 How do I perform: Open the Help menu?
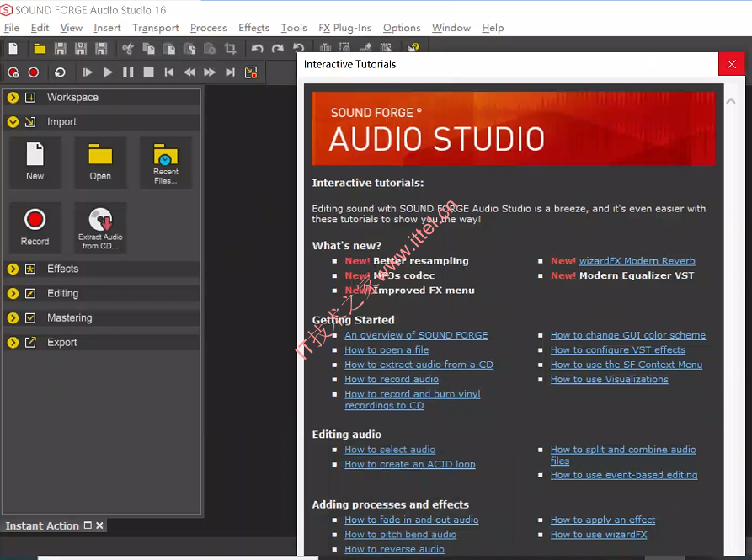click(493, 28)
